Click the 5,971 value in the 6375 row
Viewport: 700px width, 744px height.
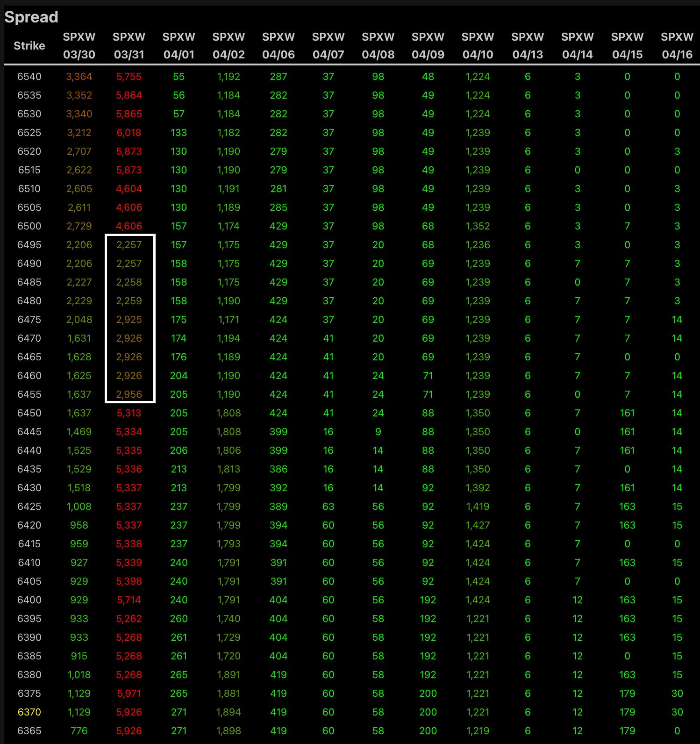click(129, 694)
